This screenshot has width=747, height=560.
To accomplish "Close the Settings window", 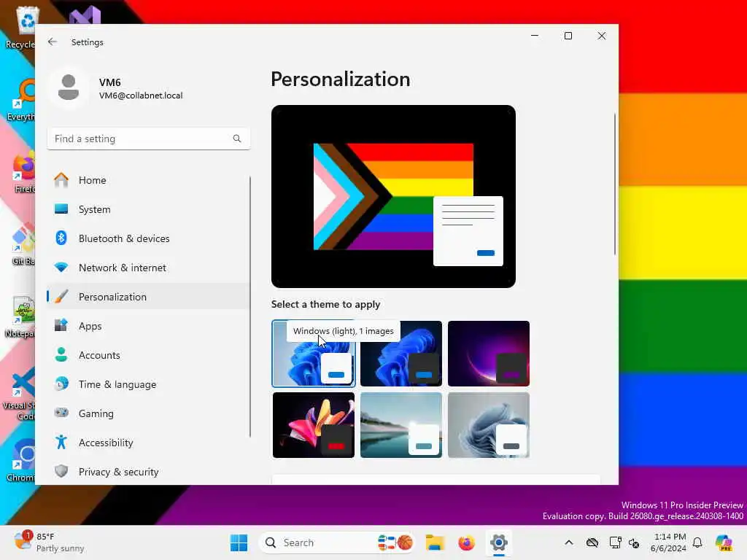I will click(x=602, y=36).
